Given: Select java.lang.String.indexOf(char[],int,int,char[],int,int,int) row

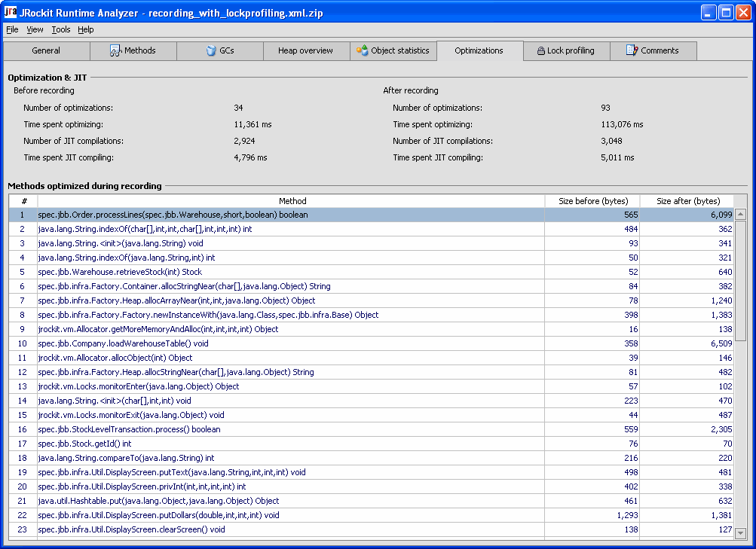Looking at the screenshot, I should pyautogui.click(x=372, y=229).
